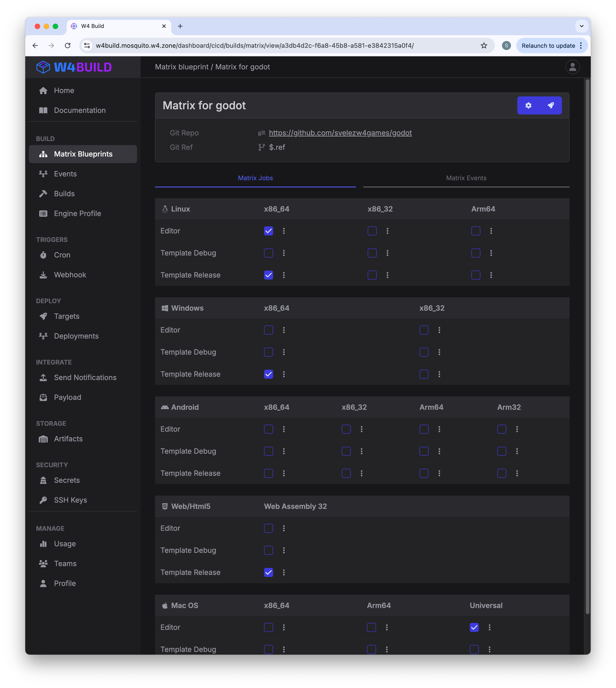The height and width of the screenshot is (688, 616).
Task: Bookmark this page with the star icon
Action: click(x=484, y=46)
